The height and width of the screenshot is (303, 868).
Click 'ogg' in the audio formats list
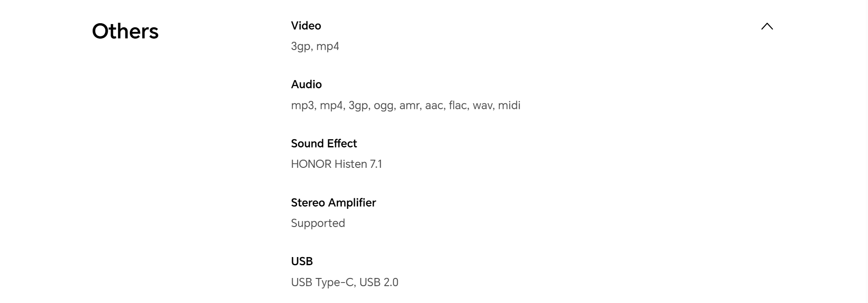tap(384, 106)
